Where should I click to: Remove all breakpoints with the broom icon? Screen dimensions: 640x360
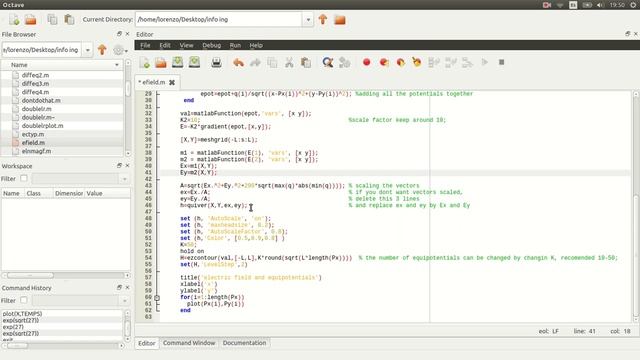coord(417,62)
